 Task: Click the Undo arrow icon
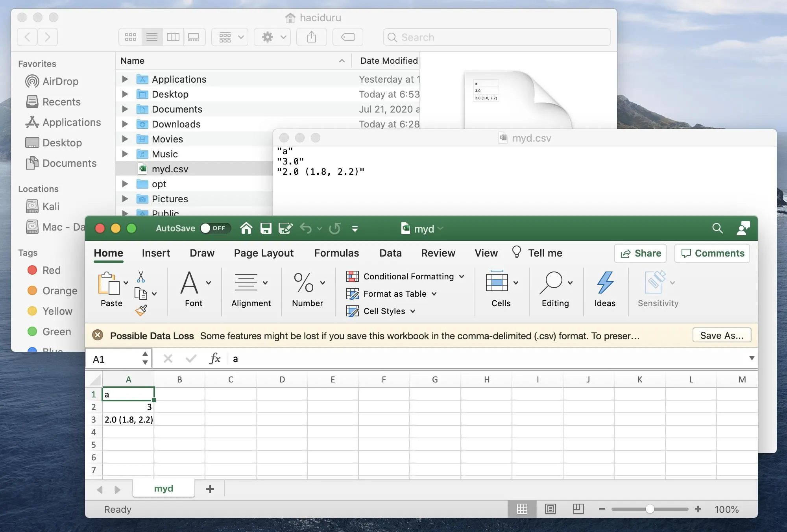click(306, 229)
